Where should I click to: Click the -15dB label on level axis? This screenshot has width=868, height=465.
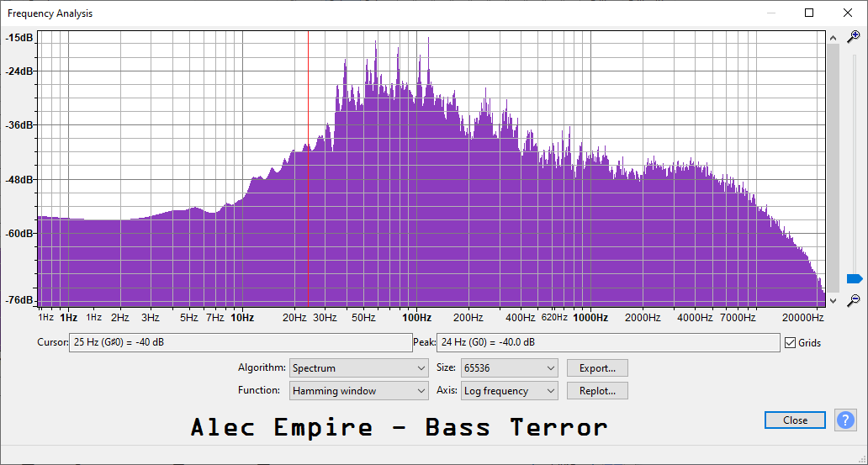point(19,38)
